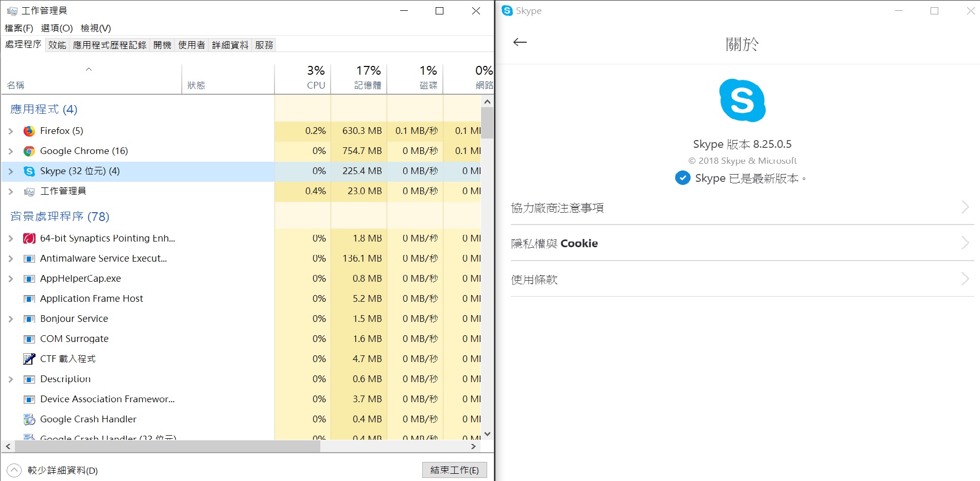Expand the Bonjour Service group
Screen dimensions: 980x481
tap(11, 319)
